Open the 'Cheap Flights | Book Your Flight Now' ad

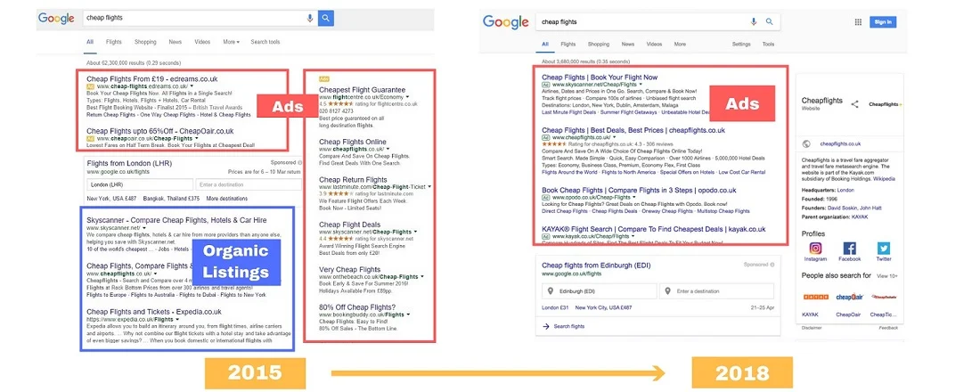(x=600, y=78)
